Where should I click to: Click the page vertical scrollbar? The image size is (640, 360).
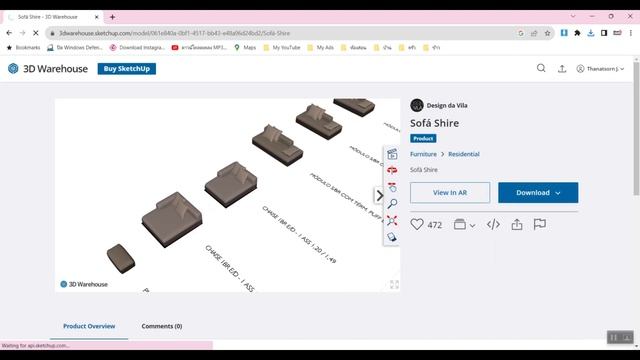pos(636,129)
